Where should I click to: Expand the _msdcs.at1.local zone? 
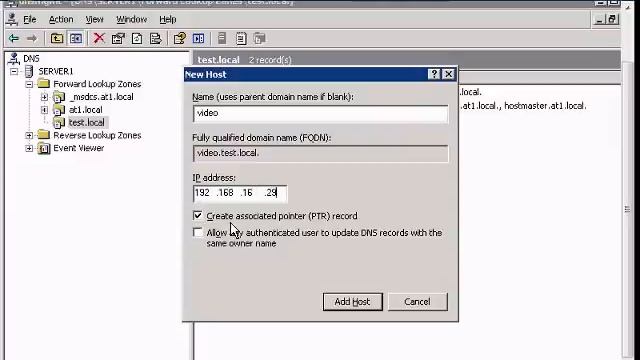44,97
